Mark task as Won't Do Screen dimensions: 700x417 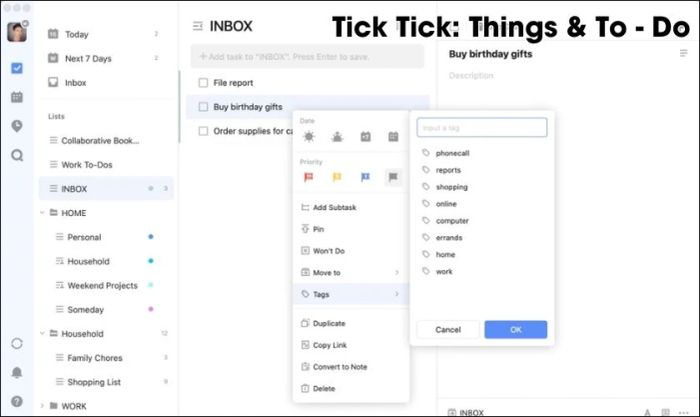[x=350, y=251]
